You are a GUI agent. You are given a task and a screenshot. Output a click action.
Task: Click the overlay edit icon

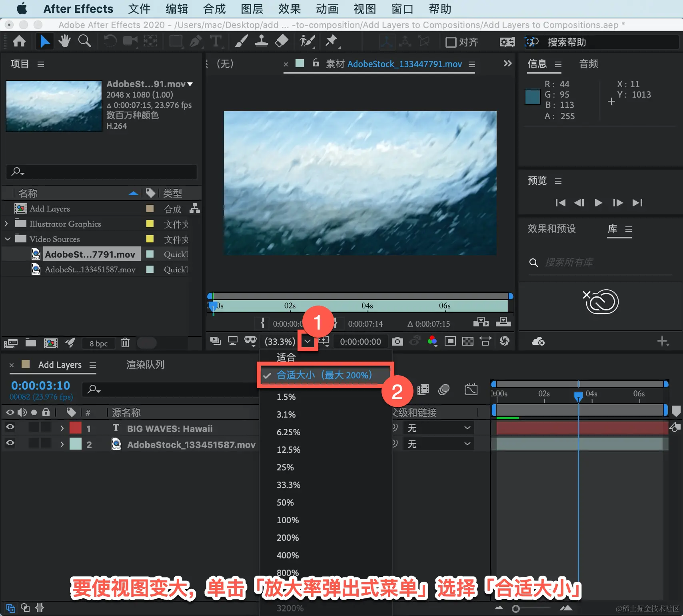click(503, 322)
